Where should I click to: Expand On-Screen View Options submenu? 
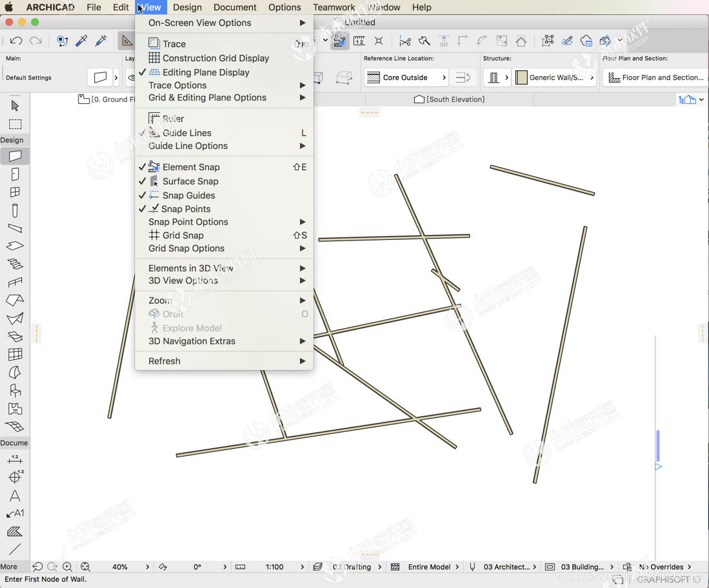224,23
